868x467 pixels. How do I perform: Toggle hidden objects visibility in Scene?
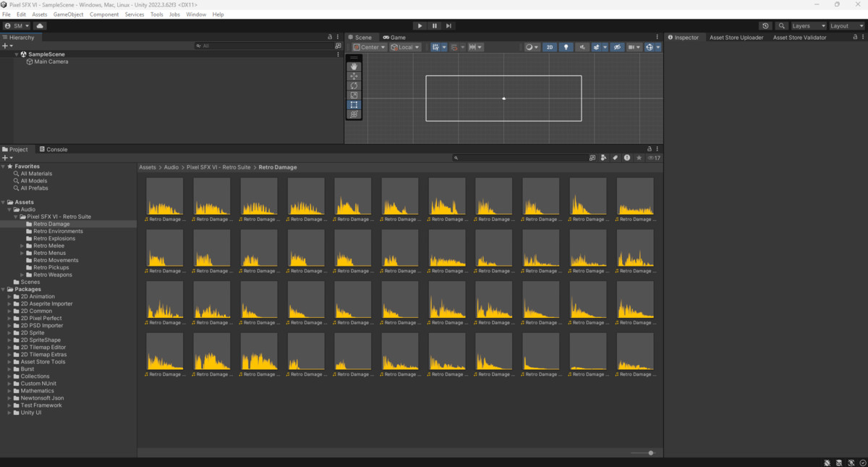pyautogui.click(x=617, y=47)
